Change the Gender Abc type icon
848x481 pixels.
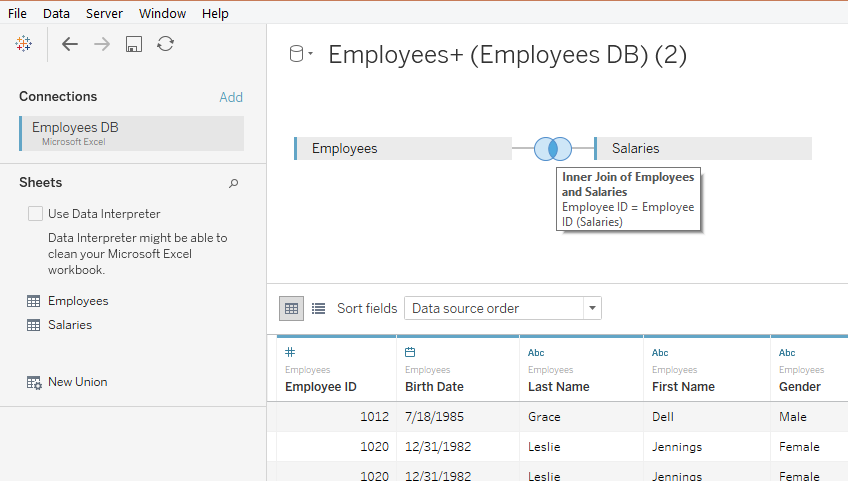(x=787, y=353)
